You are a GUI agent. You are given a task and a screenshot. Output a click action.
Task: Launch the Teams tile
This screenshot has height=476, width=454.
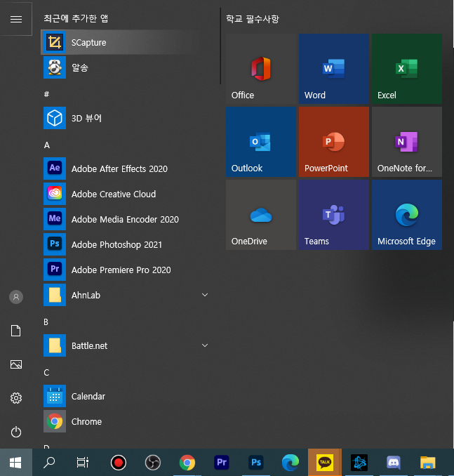click(334, 215)
